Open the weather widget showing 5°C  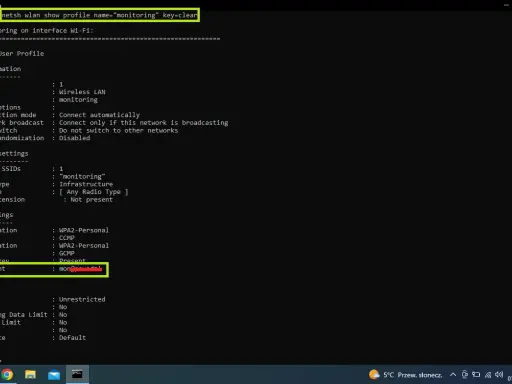click(406, 375)
